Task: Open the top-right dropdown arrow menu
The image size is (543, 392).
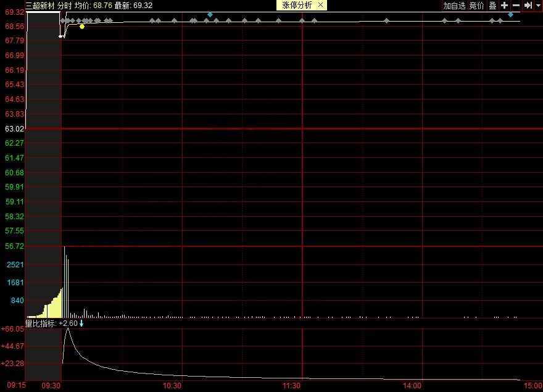Action: tap(537, 6)
